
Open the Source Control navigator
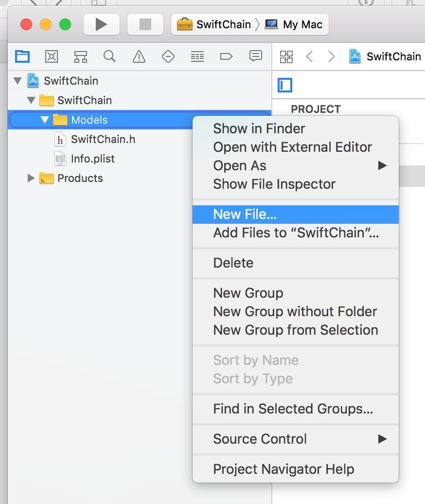52,57
